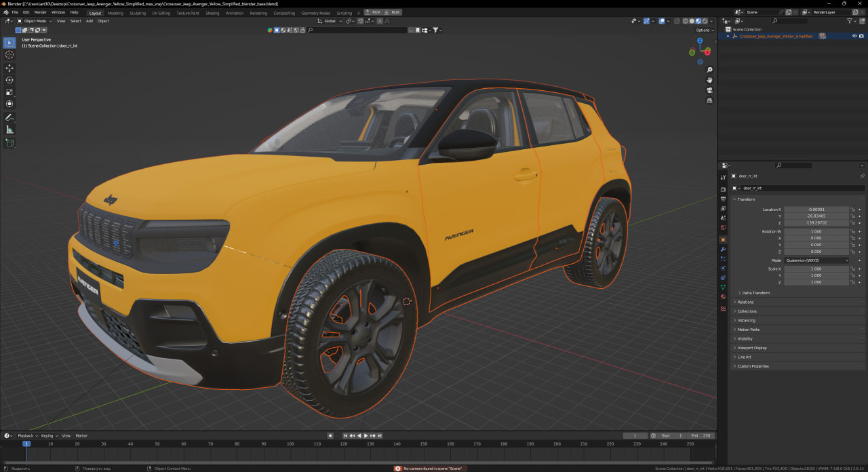The height and width of the screenshot is (472, 868).
Task: Disable Crossover_Jeep_Avenger collection in renders
Action: 861,36
